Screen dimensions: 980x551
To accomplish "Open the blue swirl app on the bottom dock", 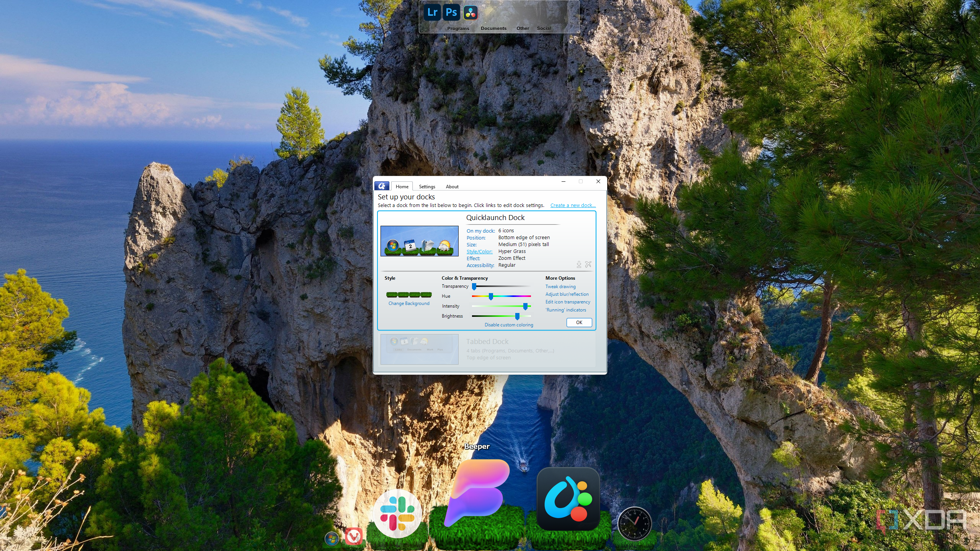I will click(x=568, y=499).
